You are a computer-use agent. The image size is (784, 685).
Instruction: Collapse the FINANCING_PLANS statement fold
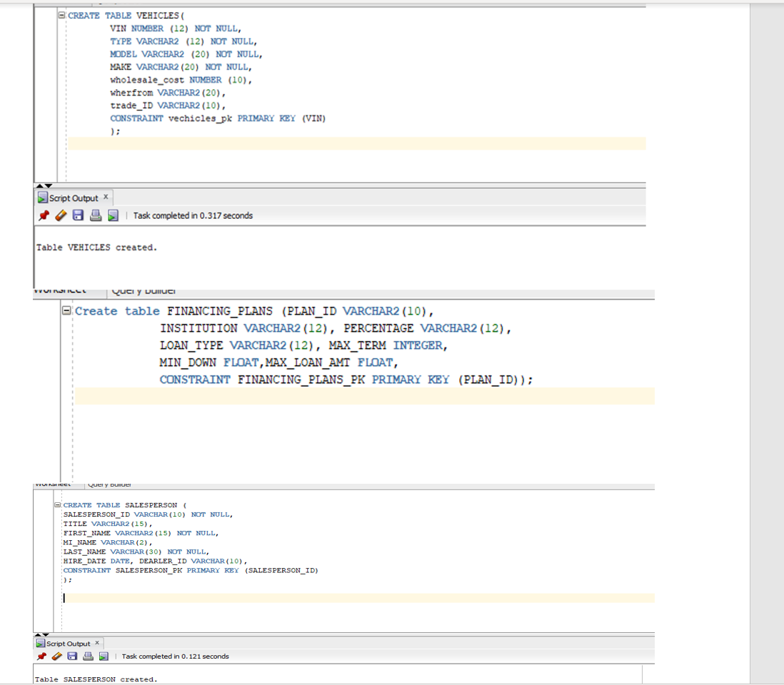pyautogui.click(x=67, y=311)
